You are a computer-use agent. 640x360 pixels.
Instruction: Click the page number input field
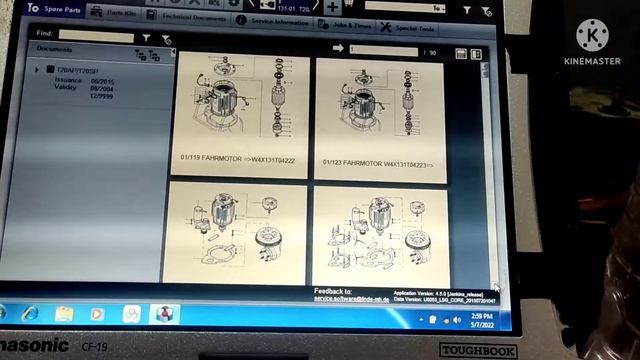pos(384,51)
